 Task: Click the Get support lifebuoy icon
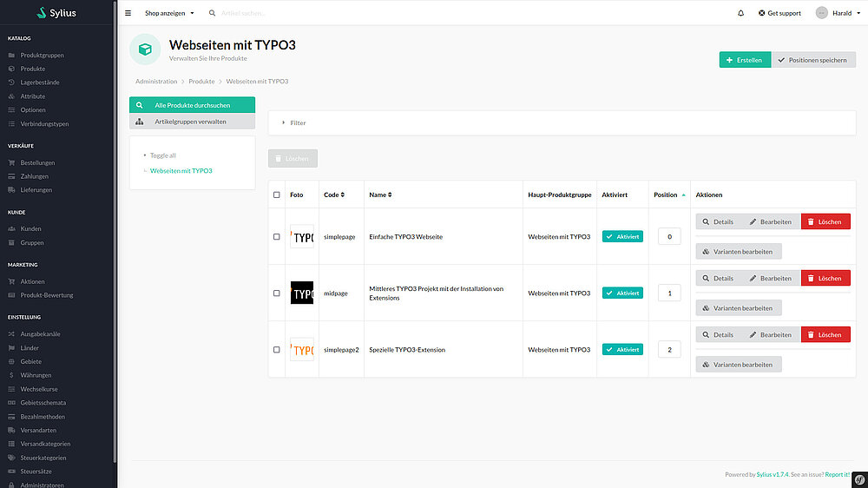point(762,13)
